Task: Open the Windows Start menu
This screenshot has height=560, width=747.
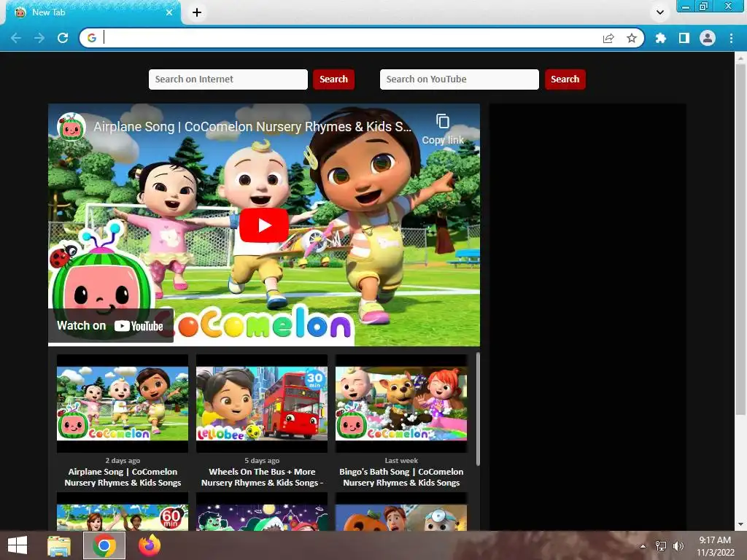Action: 18,545
